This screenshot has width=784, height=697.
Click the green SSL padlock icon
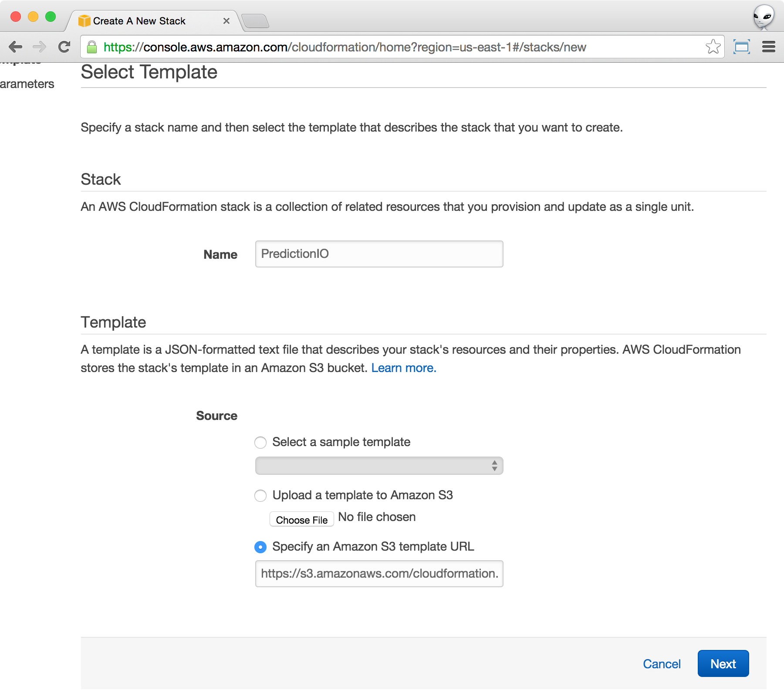[92, 47]
